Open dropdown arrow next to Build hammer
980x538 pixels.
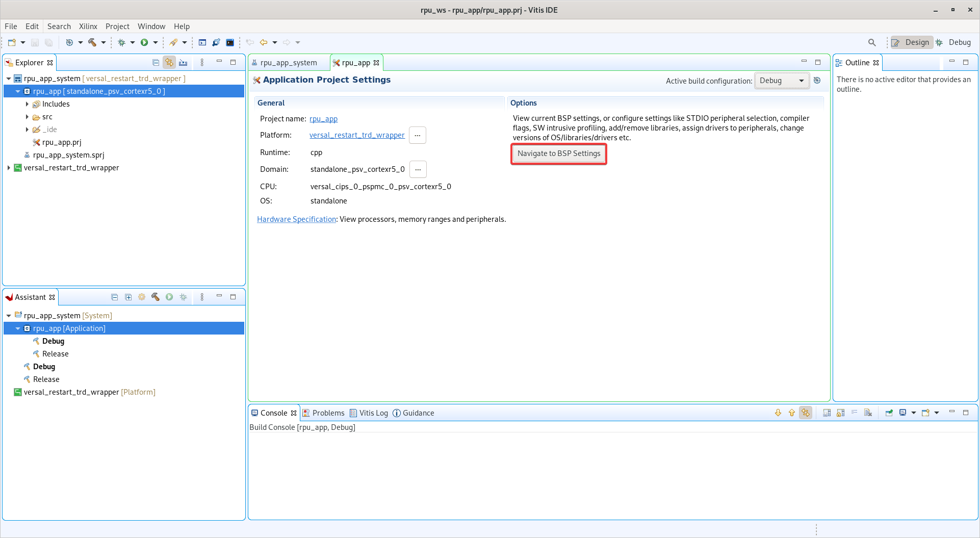(x=104, y=42)
